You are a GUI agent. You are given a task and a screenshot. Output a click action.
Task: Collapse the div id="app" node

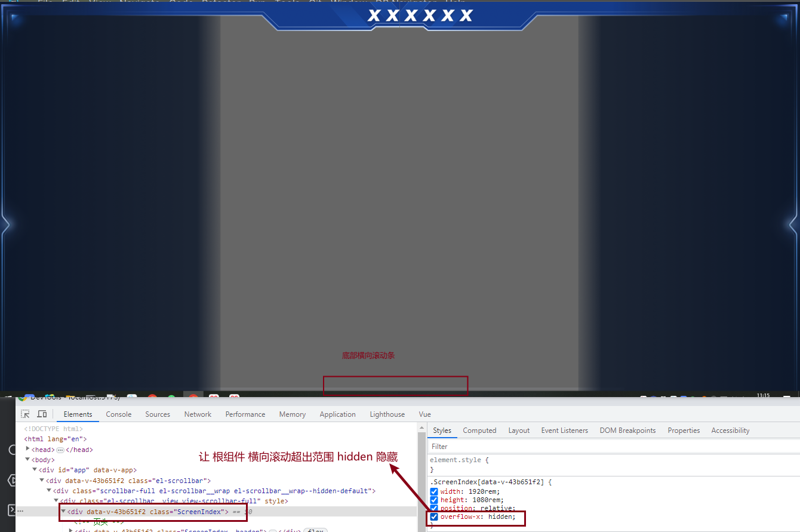[x=35, y=470]
